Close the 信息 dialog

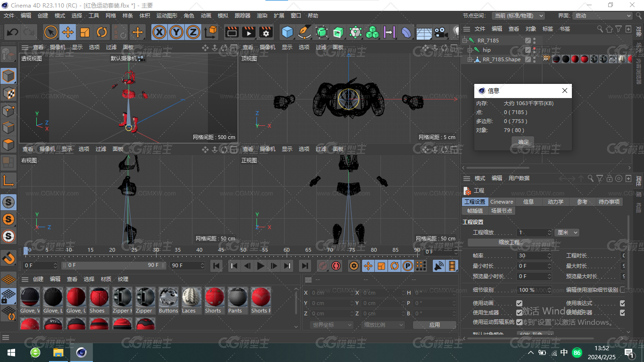[x=565, y=90]
